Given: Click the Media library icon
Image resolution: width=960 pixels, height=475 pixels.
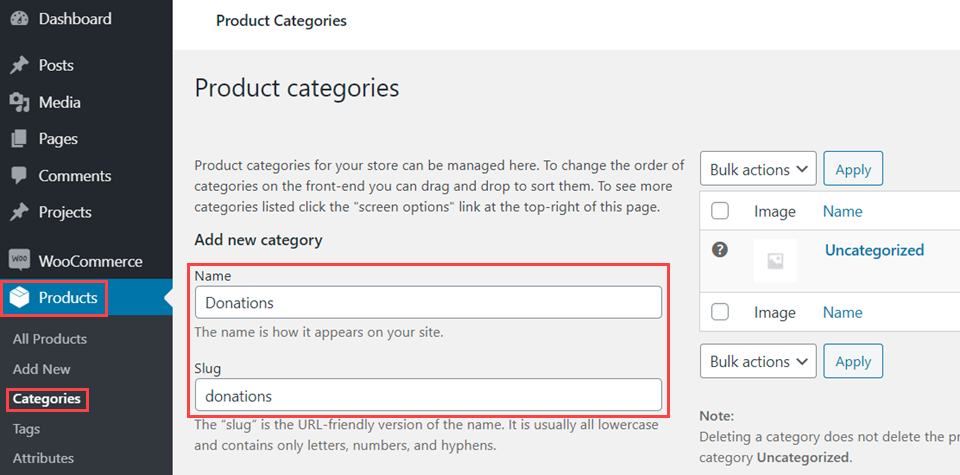Looking at the screenshot, I should (19, 102).
